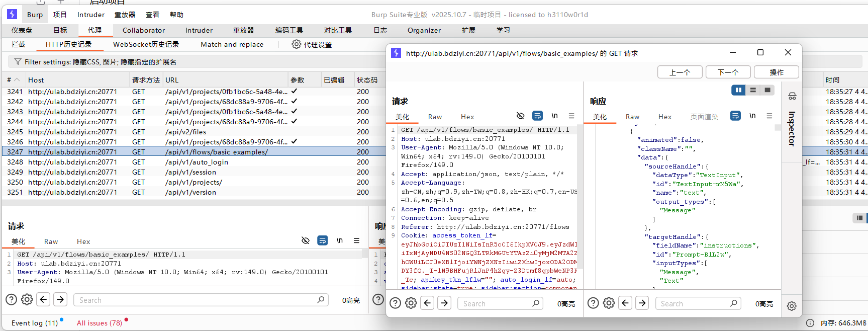Click the filter funnel icon in Filter settings
Viewport: 868px width, 331px height.
pyautogui.click(x=18, y=61)
